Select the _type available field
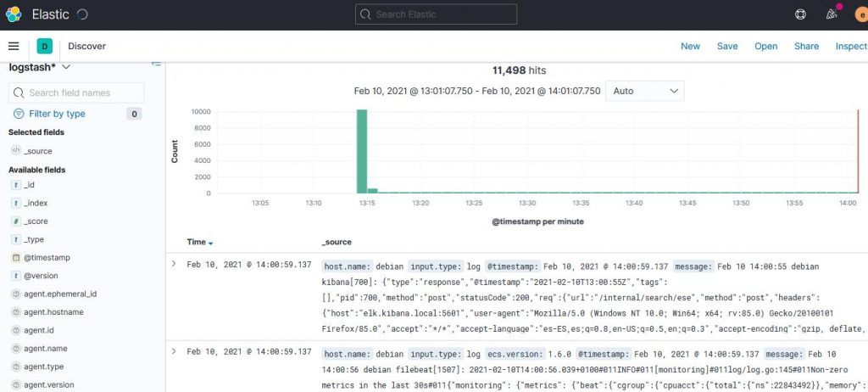 point(34,239)
